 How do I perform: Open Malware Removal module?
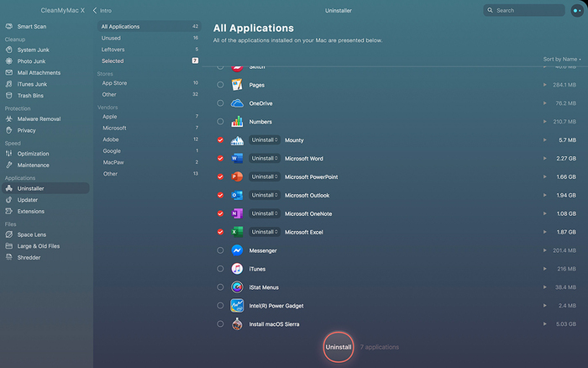(38, 118)
